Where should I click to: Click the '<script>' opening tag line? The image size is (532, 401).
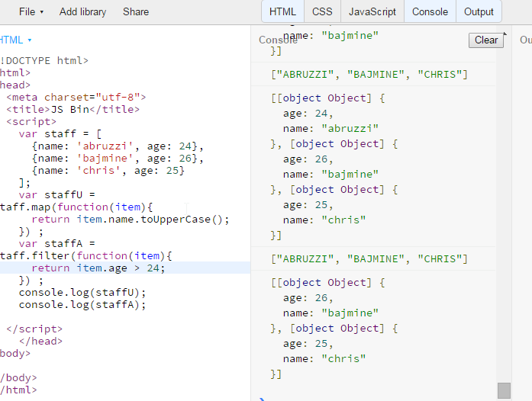pos(31,122)
